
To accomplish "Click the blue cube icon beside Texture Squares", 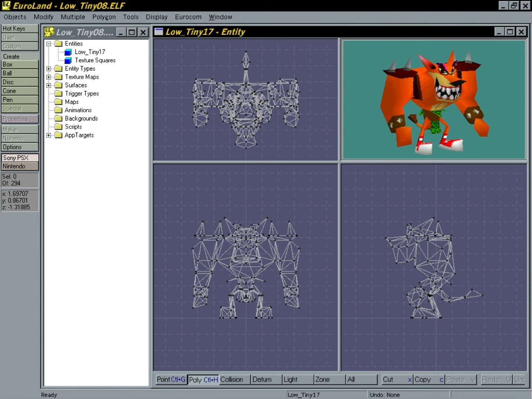I will click(68, 60).
